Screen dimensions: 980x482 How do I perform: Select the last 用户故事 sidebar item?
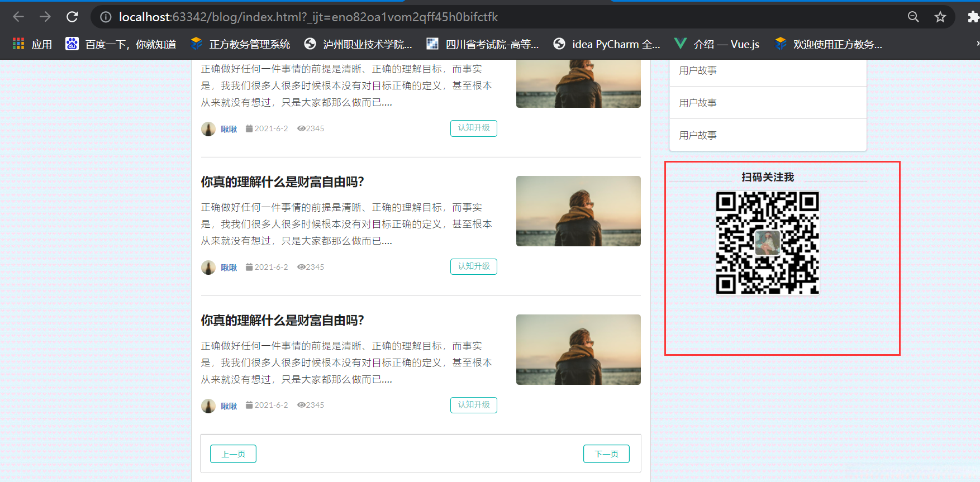768,135
